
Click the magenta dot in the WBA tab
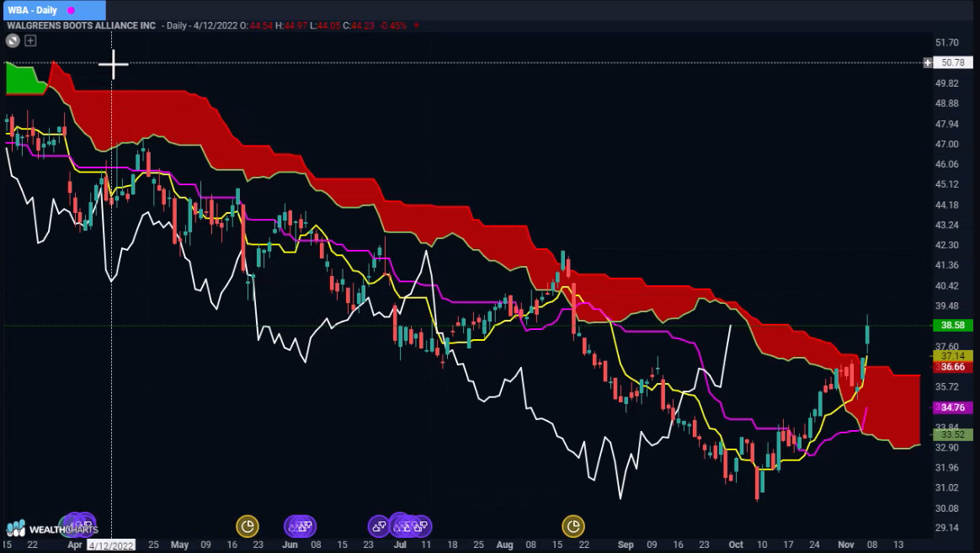coord(72,11)
